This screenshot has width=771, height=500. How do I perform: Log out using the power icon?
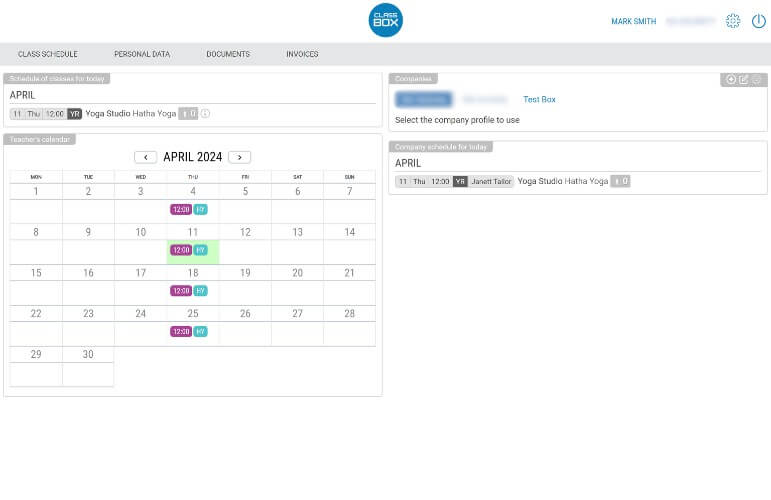(759, 21)
